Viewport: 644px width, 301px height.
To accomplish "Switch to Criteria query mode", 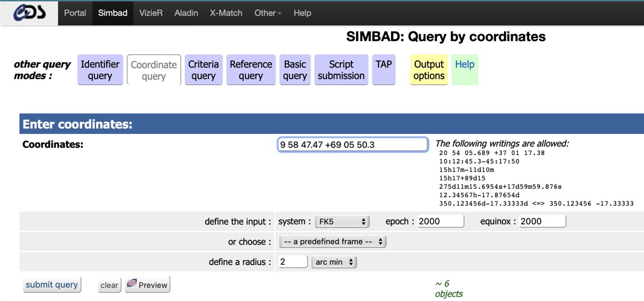I will click(x=203, y=70).
